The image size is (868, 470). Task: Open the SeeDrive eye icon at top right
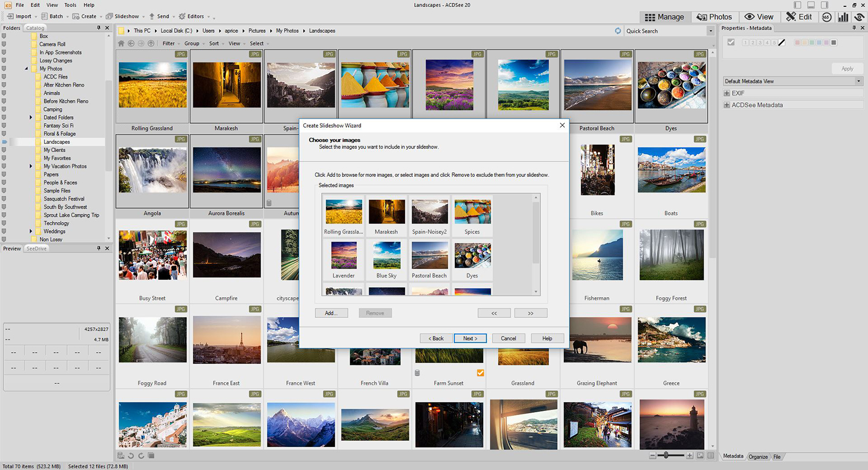(x=859, y=17)
